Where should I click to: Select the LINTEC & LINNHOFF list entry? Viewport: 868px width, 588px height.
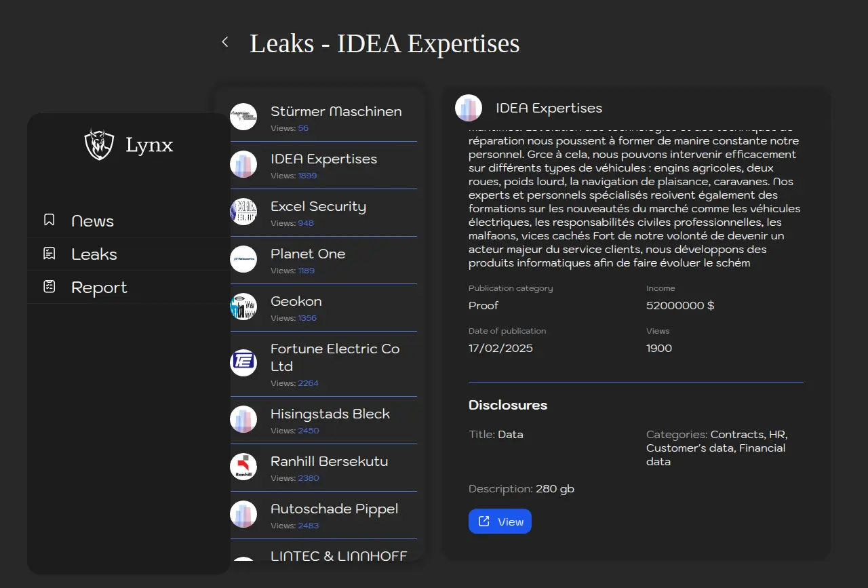coord(338,555)
